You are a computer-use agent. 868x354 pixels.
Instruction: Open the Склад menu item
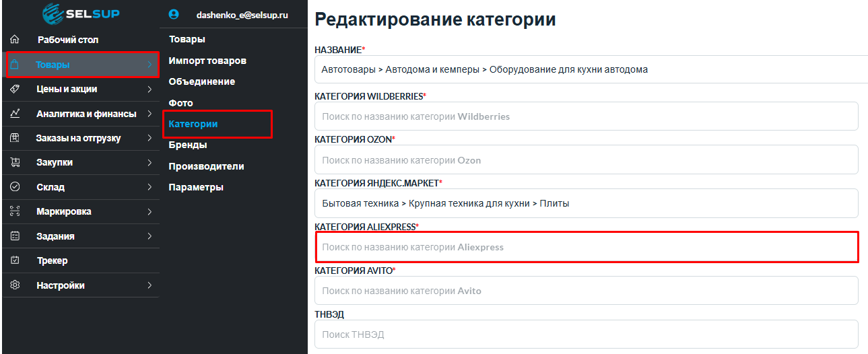click(51, 187)
